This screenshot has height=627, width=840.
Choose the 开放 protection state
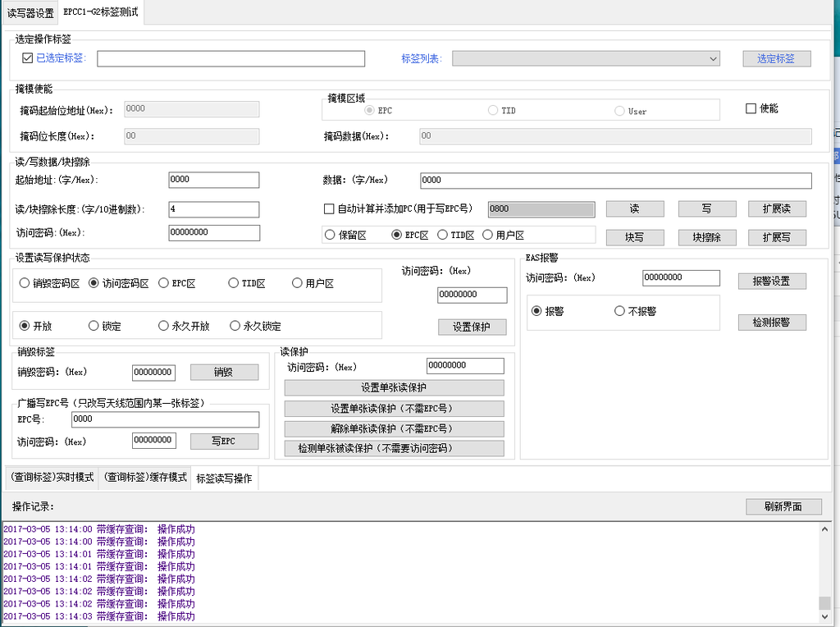24,326
